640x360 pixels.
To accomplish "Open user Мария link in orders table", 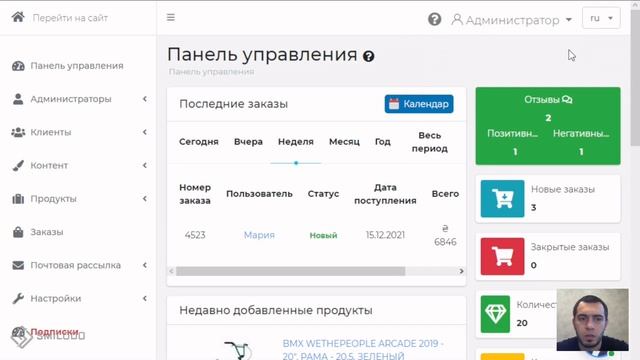I will pyautogui.click(x=259, y=235).
